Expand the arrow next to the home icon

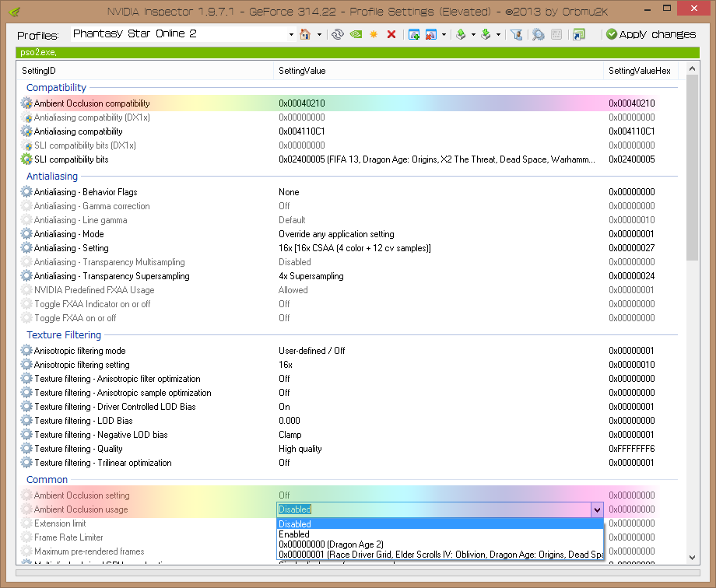319,34
